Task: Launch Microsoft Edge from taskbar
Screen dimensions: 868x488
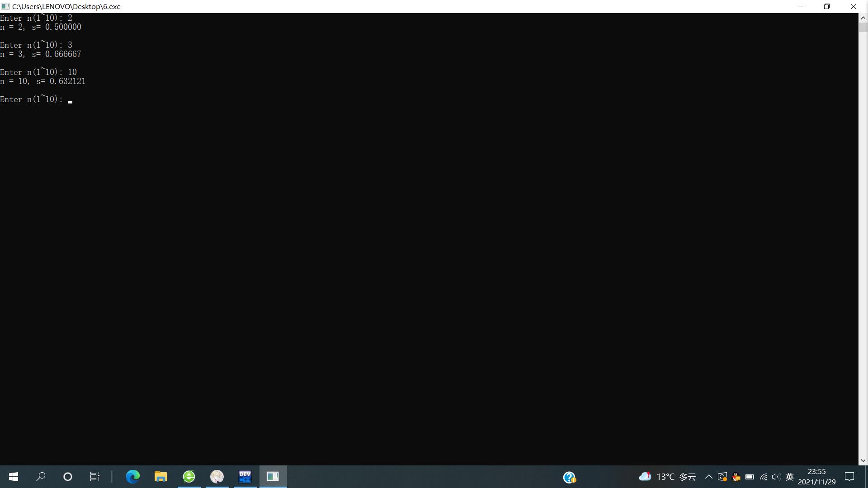Action: [x=133, y=477]
